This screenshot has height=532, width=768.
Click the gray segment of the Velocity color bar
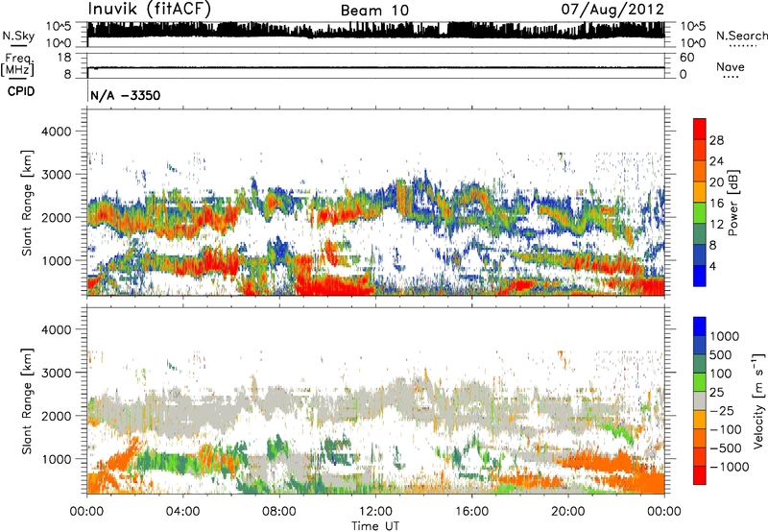700,401
